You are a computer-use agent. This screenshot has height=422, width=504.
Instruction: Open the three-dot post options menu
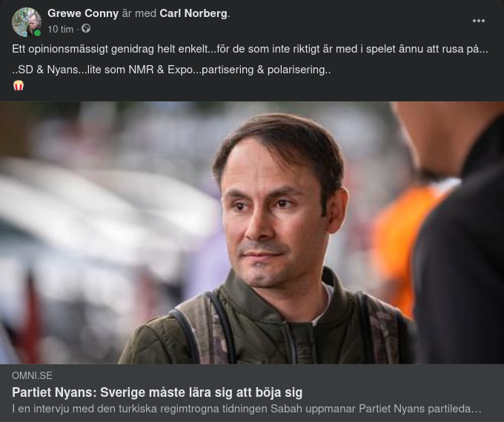pos(478,21)
